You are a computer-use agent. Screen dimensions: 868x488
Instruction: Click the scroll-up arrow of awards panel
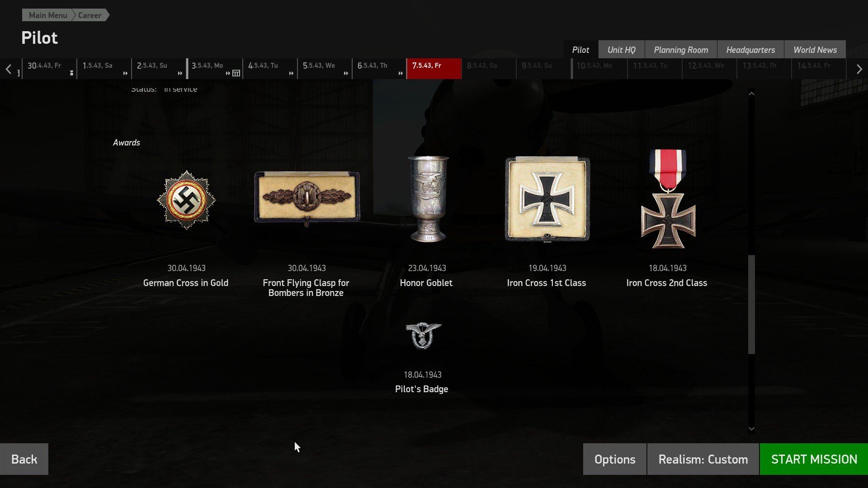click(751, 94)
